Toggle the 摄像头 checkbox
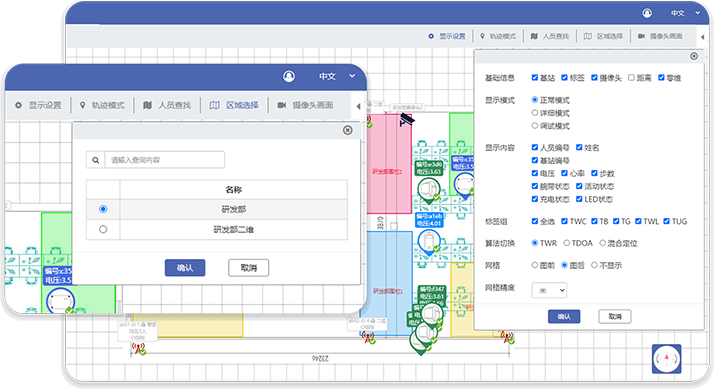Viewport: 714px width, 389px height. [594, 78]
